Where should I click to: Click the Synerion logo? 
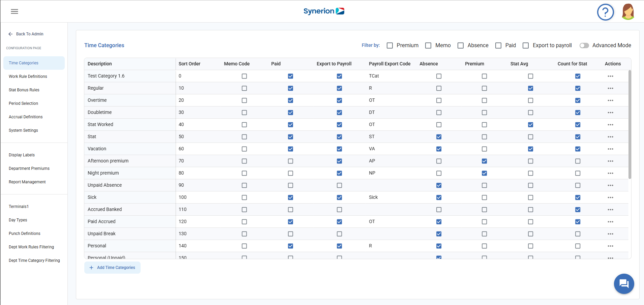tap(324, 11)
